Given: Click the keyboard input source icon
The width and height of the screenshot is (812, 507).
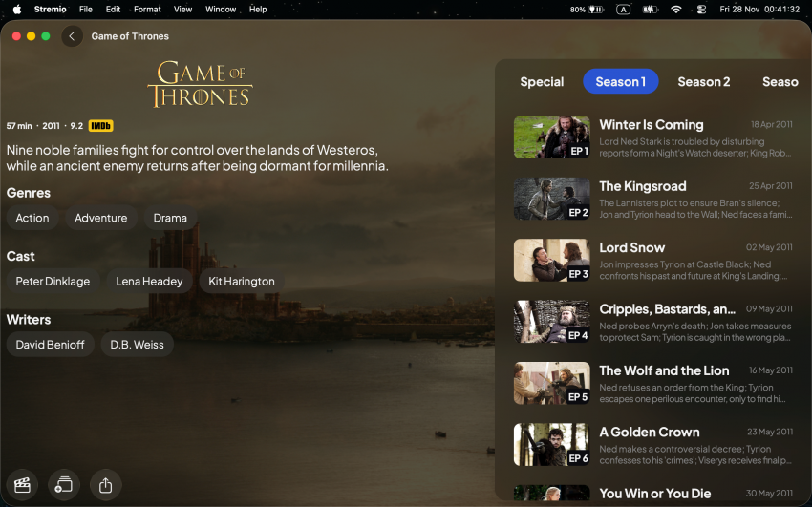Looking at the screenshot, I should click(x=623, y=10).
